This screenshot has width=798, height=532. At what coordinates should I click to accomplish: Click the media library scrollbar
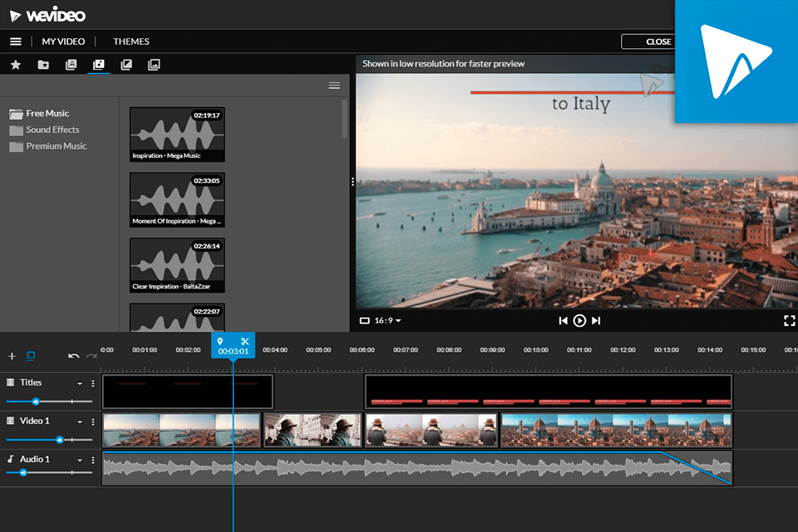tap(344, 118)
